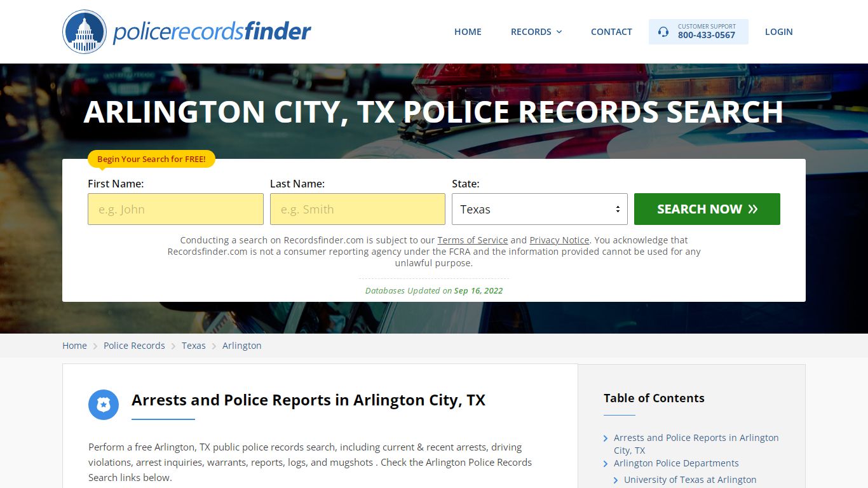Open the State dropdown showing Texas
The height and width of the screenshot is (488, 868).
click(539, 209)
